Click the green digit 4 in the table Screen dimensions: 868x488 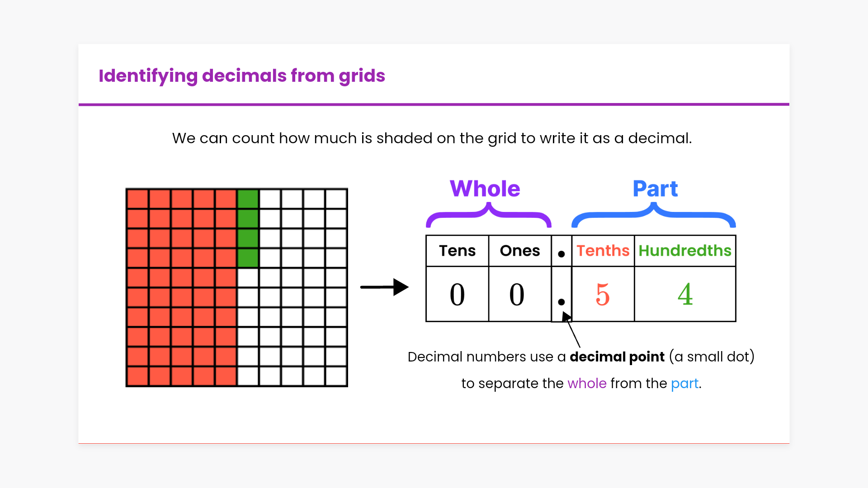[x=685, y=295]
